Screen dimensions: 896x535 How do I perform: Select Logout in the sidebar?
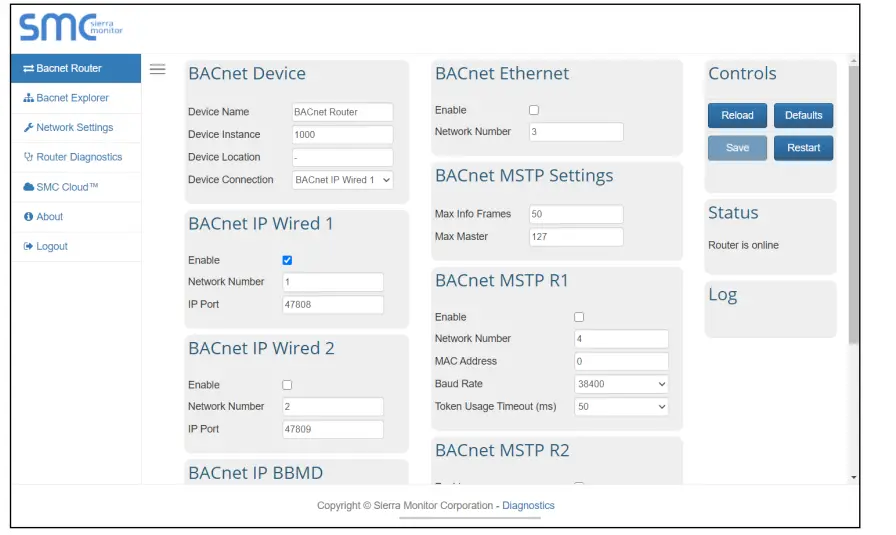(76, 246)
